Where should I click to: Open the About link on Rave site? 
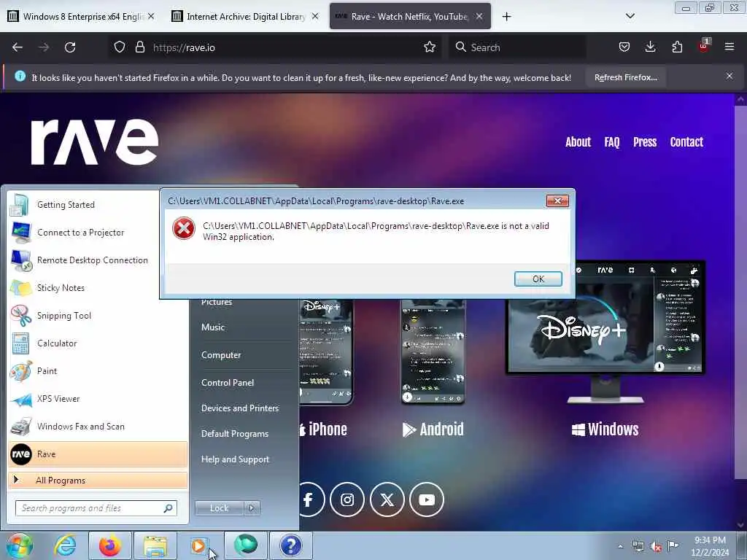tap(578, 142)
